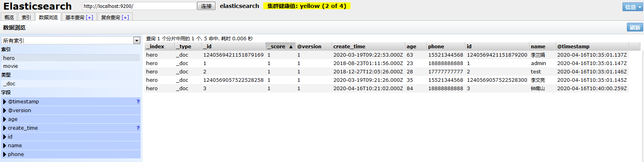Select the hero index filter

(70, 58)
